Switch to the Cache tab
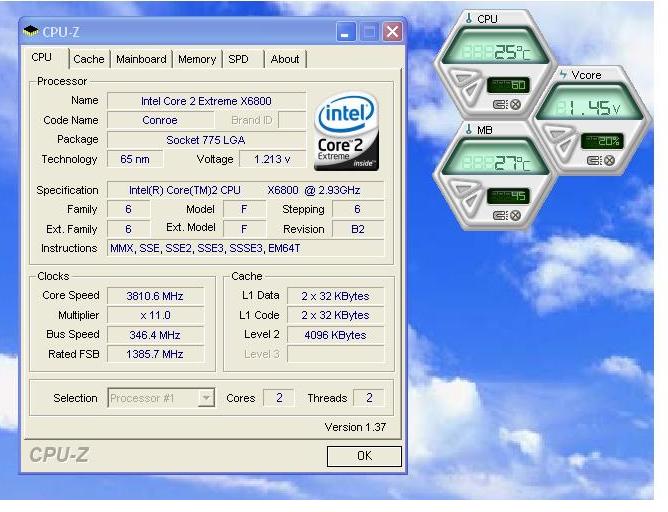668x512 pixels. coord(89,59)
